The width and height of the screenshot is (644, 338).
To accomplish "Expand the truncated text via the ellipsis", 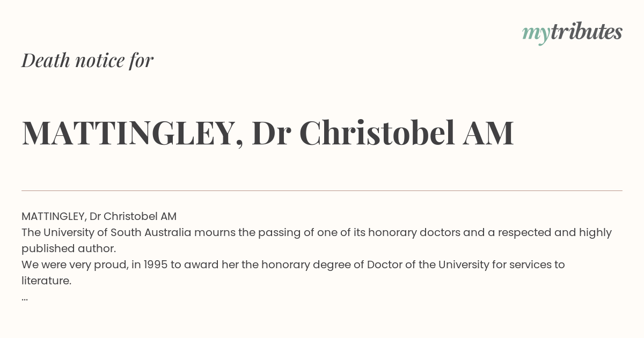I will (x=25, y=299).
